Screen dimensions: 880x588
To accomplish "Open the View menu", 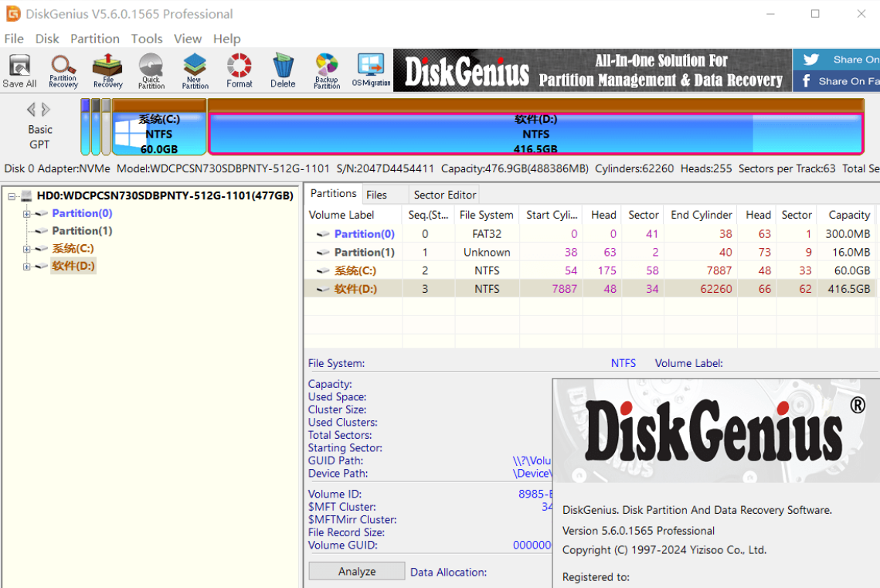I will 188,39.
